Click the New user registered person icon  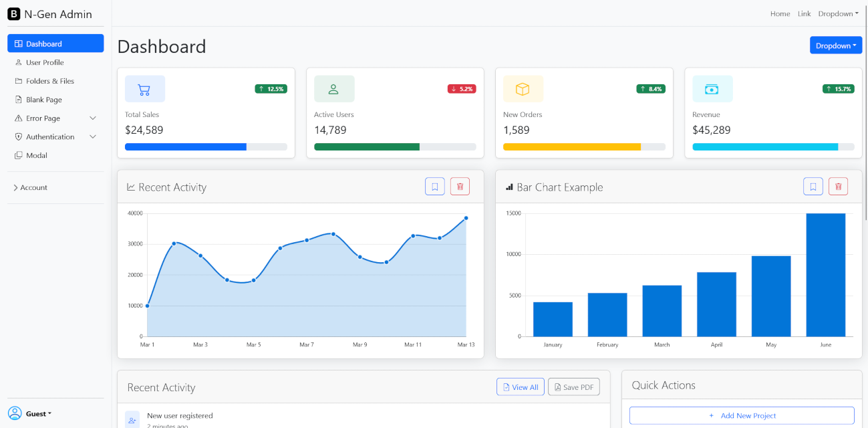pos(132,420)
